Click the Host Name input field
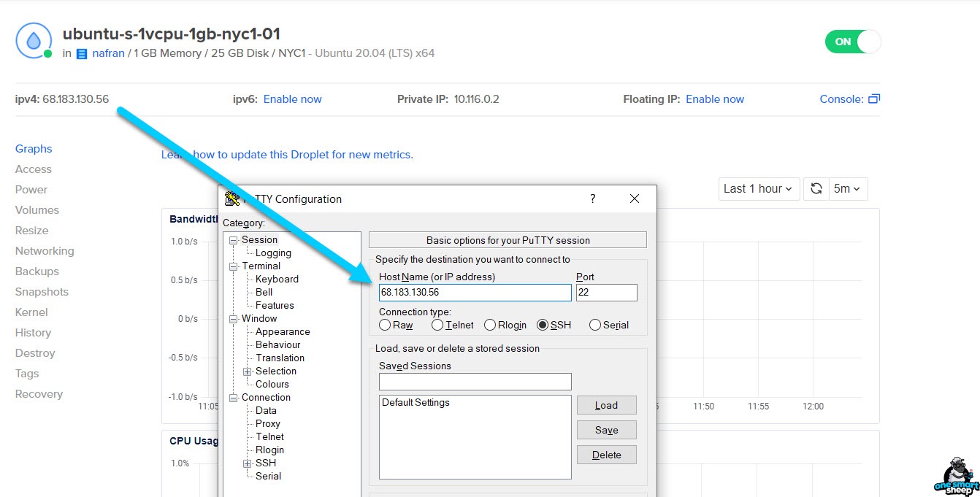 (475, 292)
